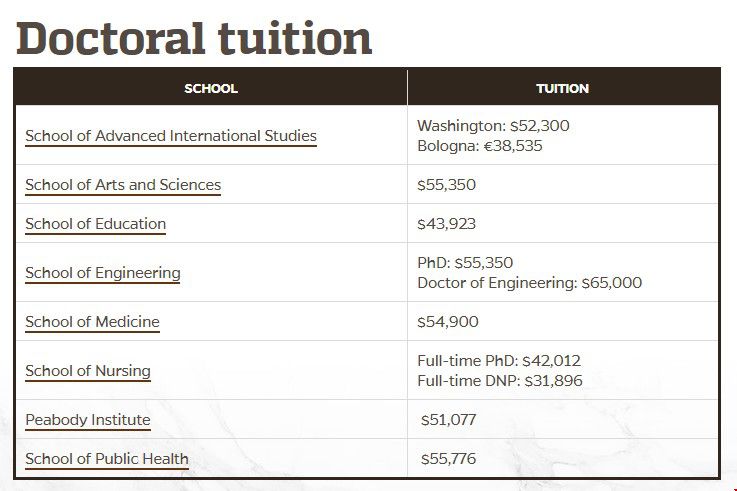Screen dimensions: 737x491
Task: Click the Doctoral tuition heading
Action: pyautogui.click(x=194, y=37)
